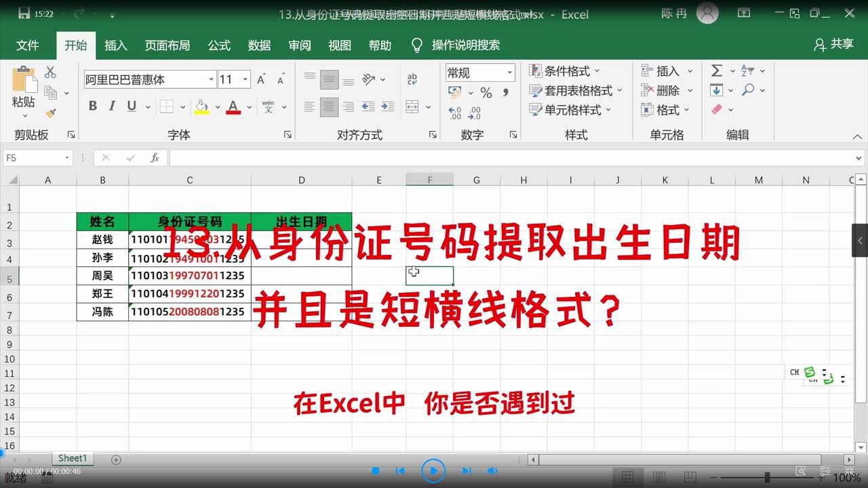Apply bold formatting with the B icon
Screen dimensions: 868x488
pyautogui.click(x=93, y=106)
